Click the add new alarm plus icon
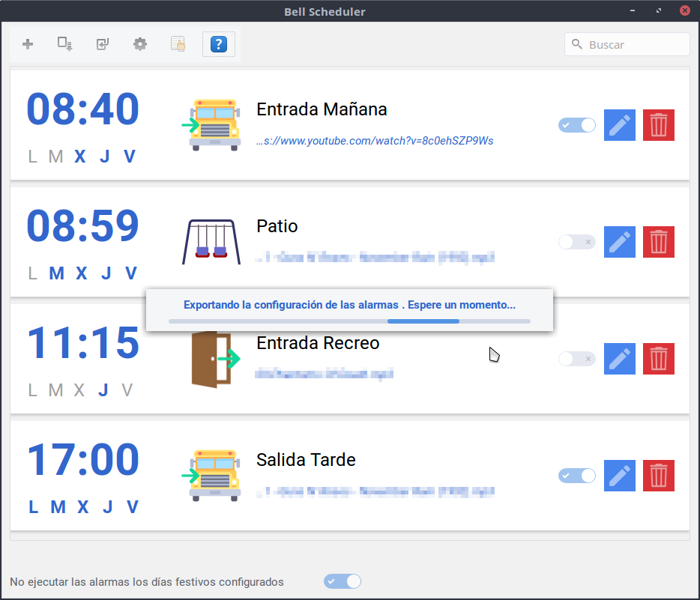This screenshot has width=700, height=600. click(x=28, y=44)
